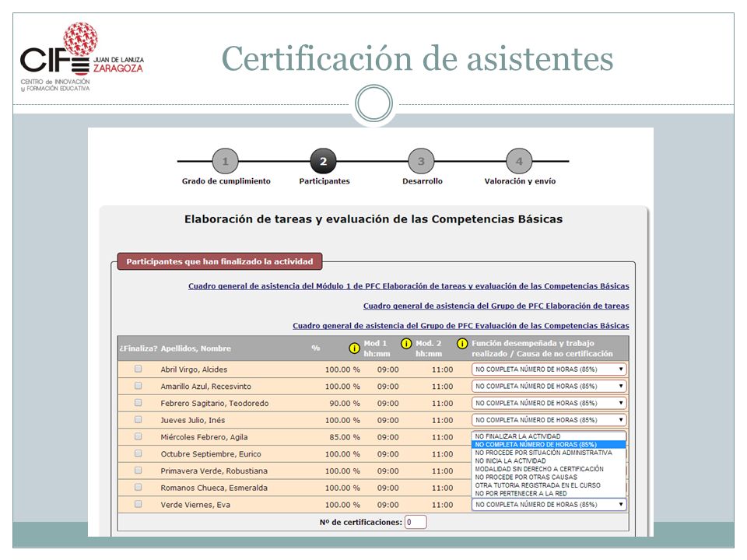Tick the checkbox for Primavera Verde, Robustiana
747x560 pixels.
pyautogui.click(x=139, y=470)
